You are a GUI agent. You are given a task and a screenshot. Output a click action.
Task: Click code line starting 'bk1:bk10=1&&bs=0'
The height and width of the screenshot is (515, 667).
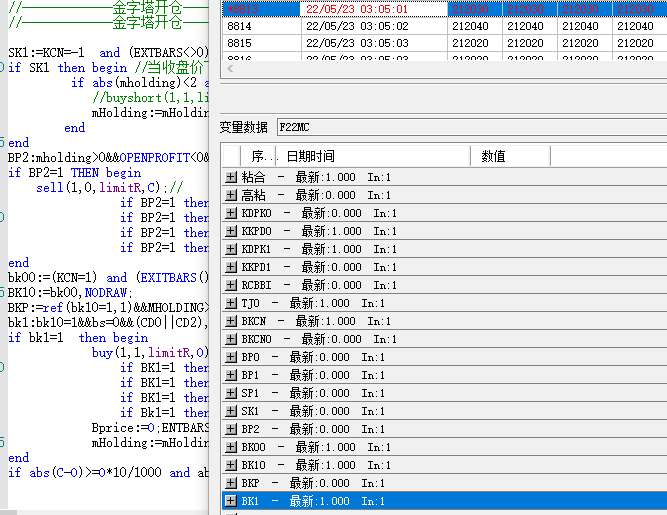pos(108,322)
